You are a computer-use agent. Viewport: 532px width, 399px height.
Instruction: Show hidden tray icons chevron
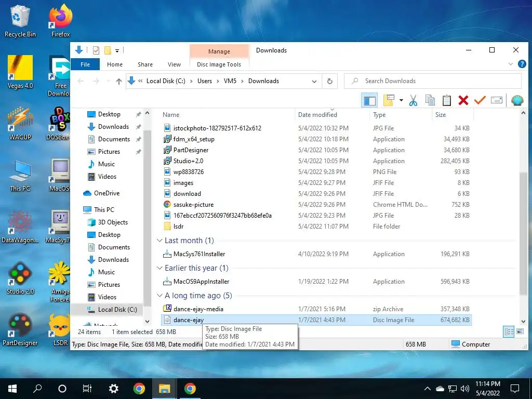[x=428, y=389]
